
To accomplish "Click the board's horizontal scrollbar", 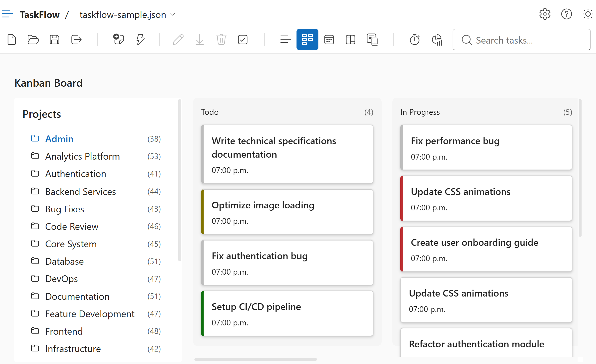I will [255, 359].
